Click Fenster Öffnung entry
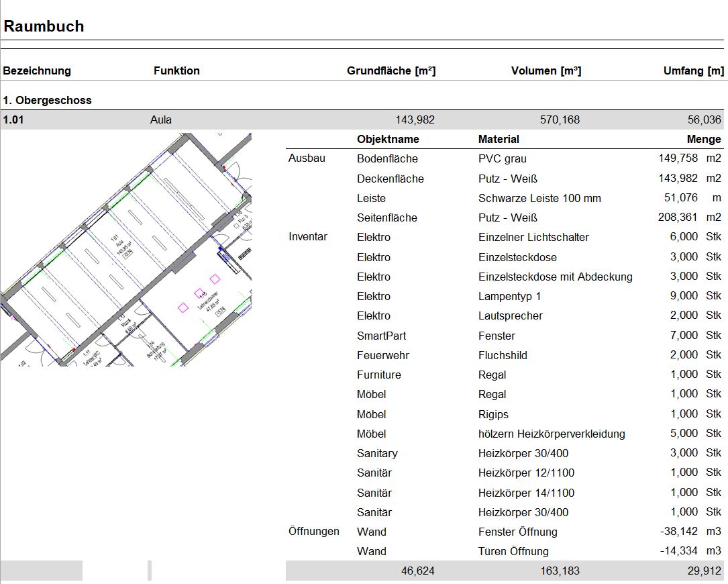728x584 pixels. [518, 532]
